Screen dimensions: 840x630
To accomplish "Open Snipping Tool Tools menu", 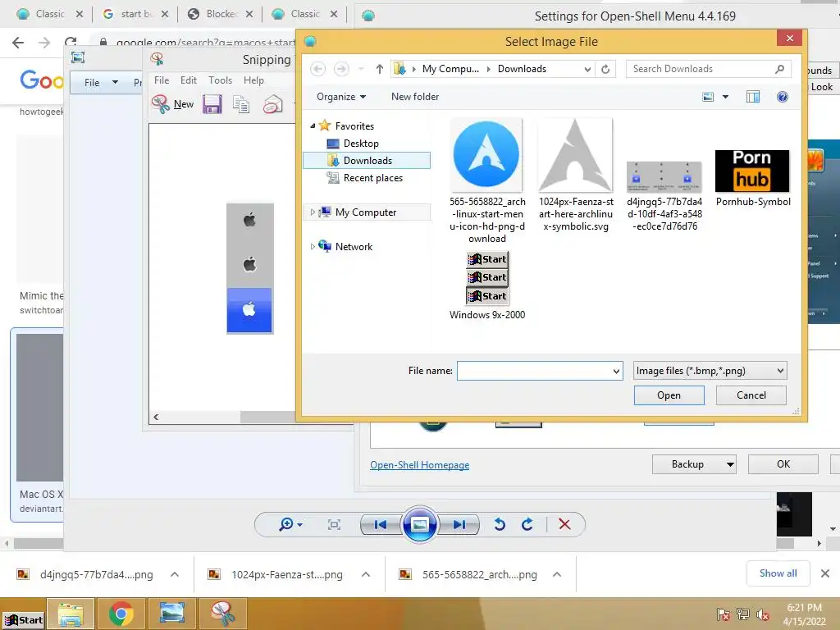I will coord(220,80).
